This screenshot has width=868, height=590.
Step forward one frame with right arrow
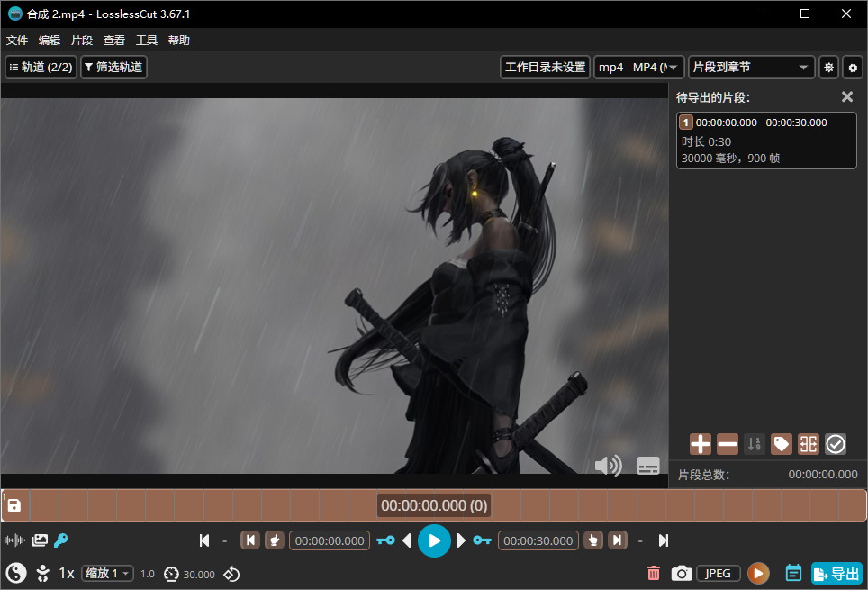(461, 540)
